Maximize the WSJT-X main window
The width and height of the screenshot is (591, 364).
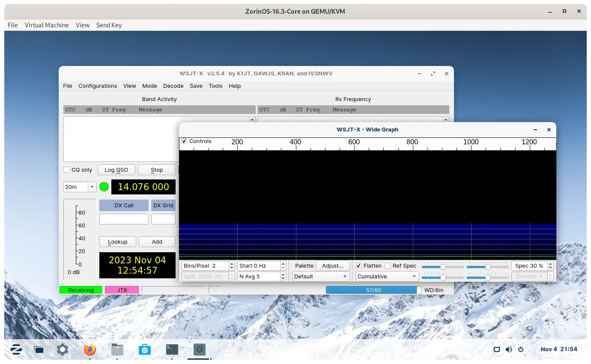pos(433,74)
